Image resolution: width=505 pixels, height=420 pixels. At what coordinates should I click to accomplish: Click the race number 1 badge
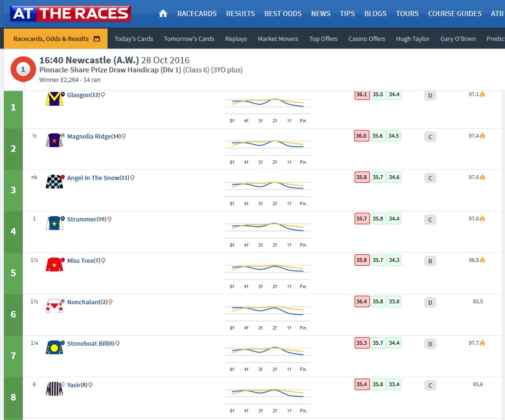[23, 69]
